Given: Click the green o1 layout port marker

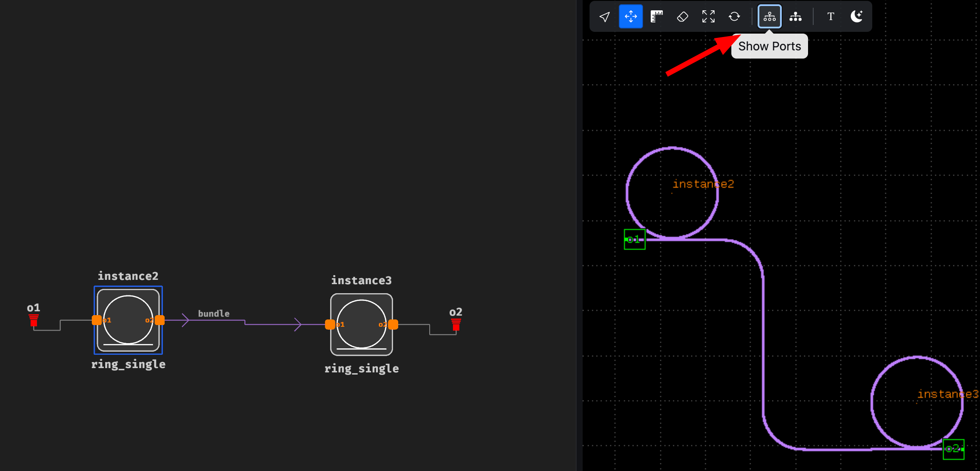Looking at the screenshot, I should click(x=634, y=239).
